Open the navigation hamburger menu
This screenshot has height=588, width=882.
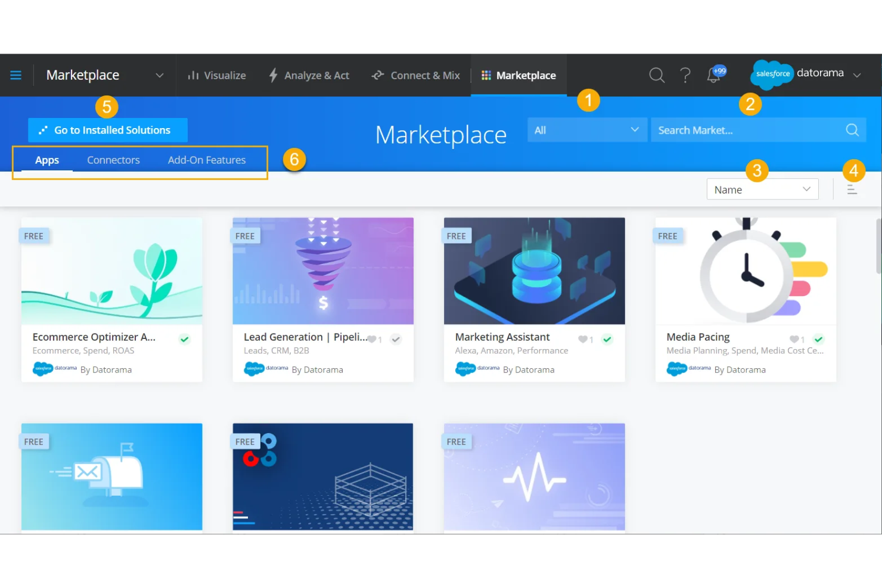pyautogui.click(x=15, y=75)
